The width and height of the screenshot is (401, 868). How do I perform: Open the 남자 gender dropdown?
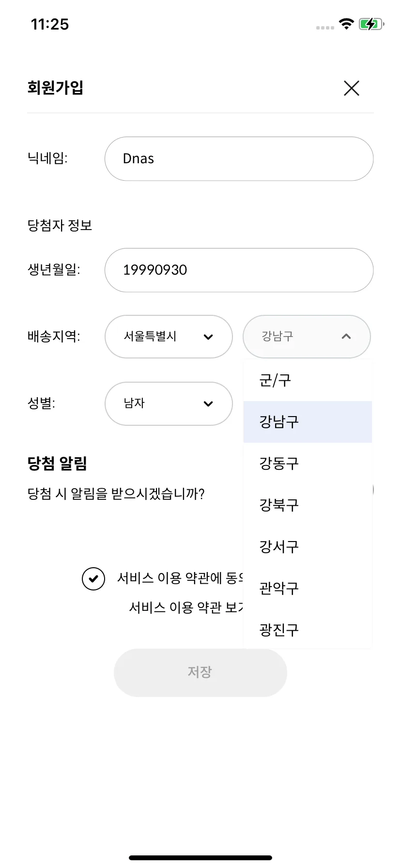169,403
